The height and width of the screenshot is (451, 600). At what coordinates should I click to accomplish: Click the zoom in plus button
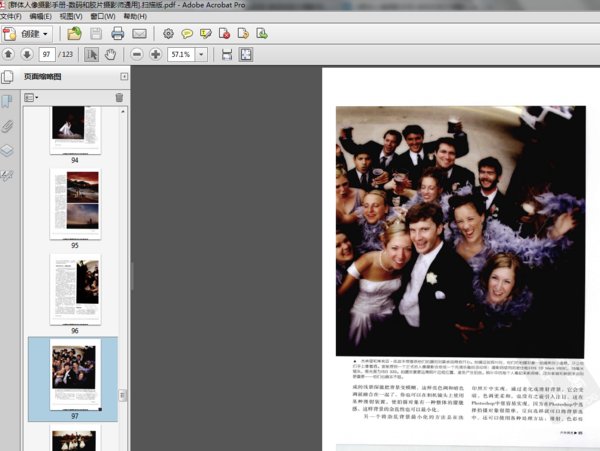156,54
